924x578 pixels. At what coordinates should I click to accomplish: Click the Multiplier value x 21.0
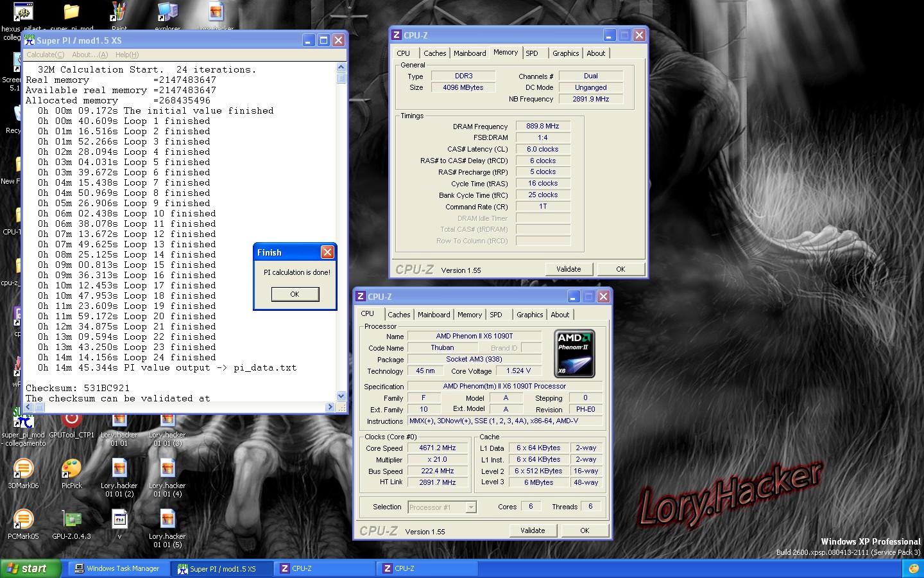438,460
